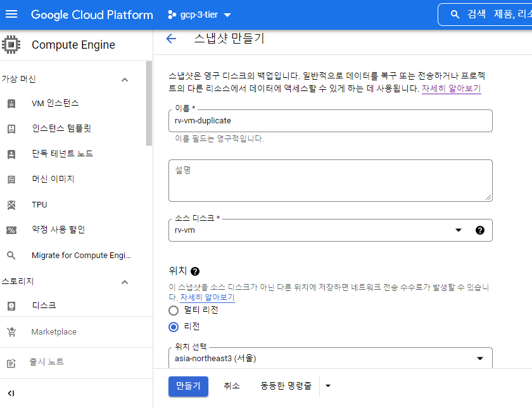This screenshot has width=532, height=408.
Task: Click the Migrate for Compute Engine icon
Action: coord(11,255)
